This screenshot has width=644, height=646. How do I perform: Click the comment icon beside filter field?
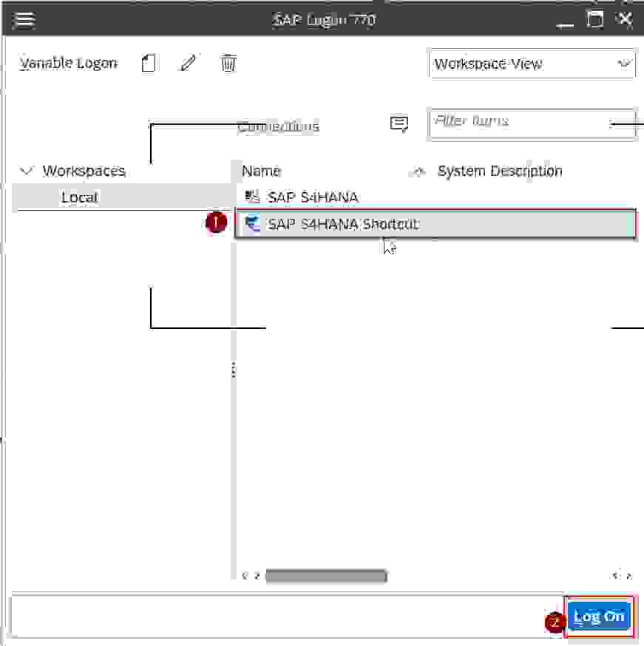click(399, 123)
